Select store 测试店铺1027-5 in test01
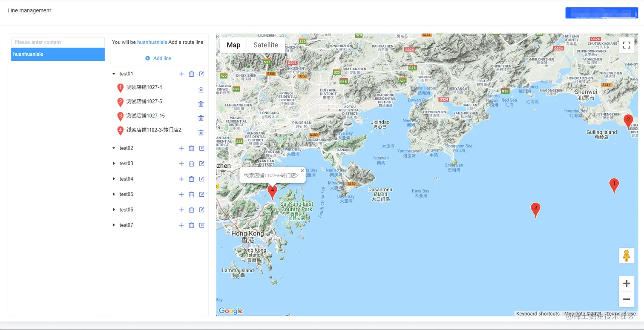Viewport: 644px width, 330px height. coord(144,101)
